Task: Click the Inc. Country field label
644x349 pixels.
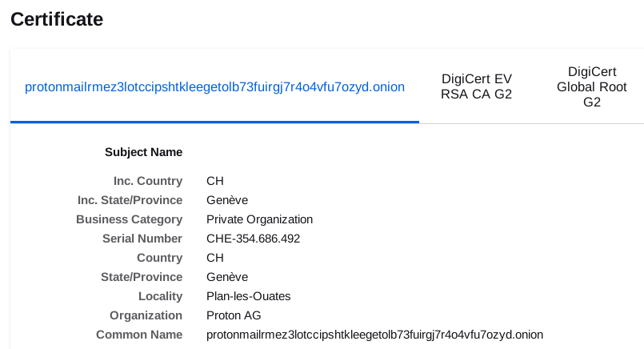Action: click(x=148, y=181)
